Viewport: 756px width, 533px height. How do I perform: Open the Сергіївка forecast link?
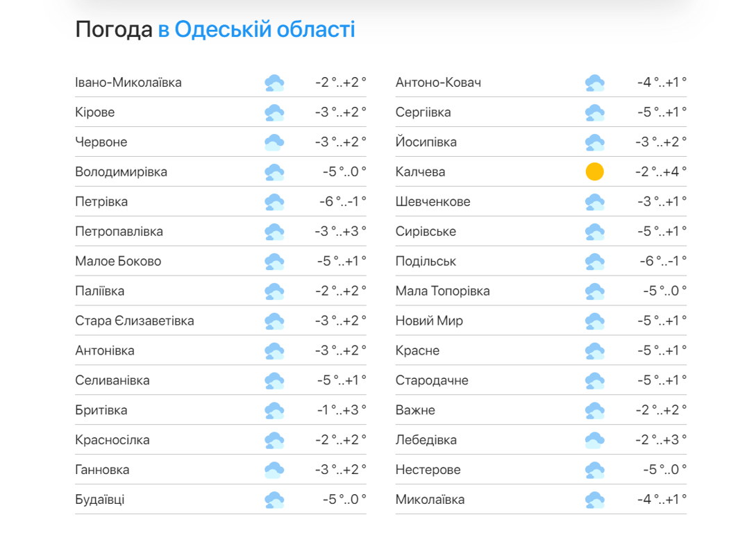(423, 112)
